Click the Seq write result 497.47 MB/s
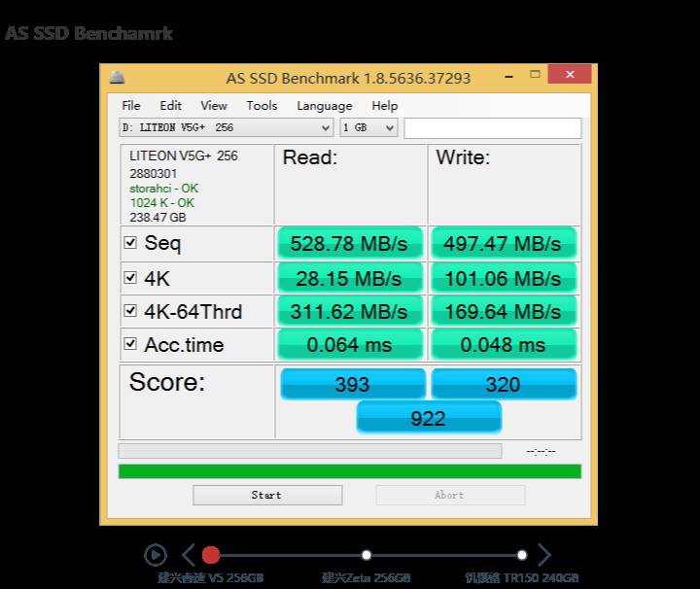 pyautogui.click(x=504, y=244)
